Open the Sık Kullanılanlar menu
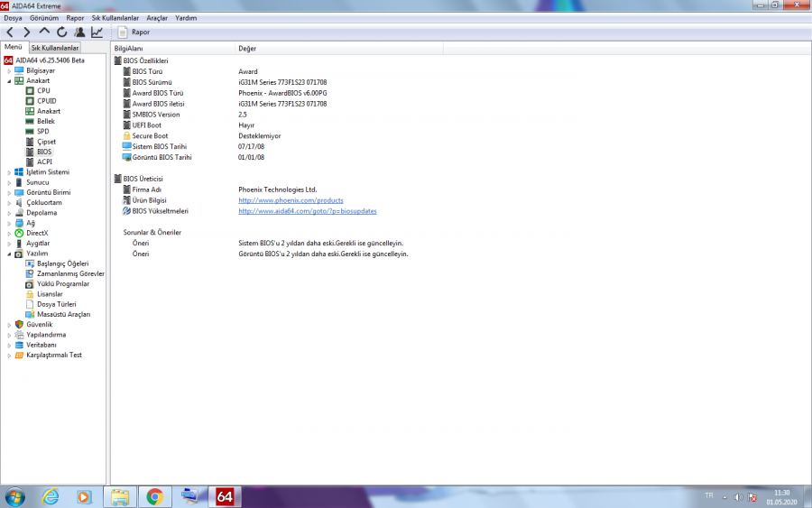The height and width of the screenshot is (508, 812). [115, 18]
